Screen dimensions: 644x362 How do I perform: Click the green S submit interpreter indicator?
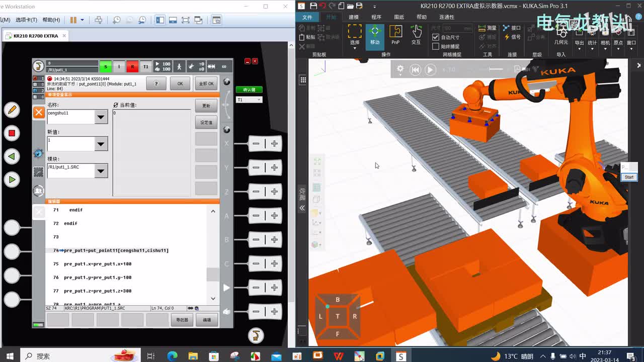[105, 66]
